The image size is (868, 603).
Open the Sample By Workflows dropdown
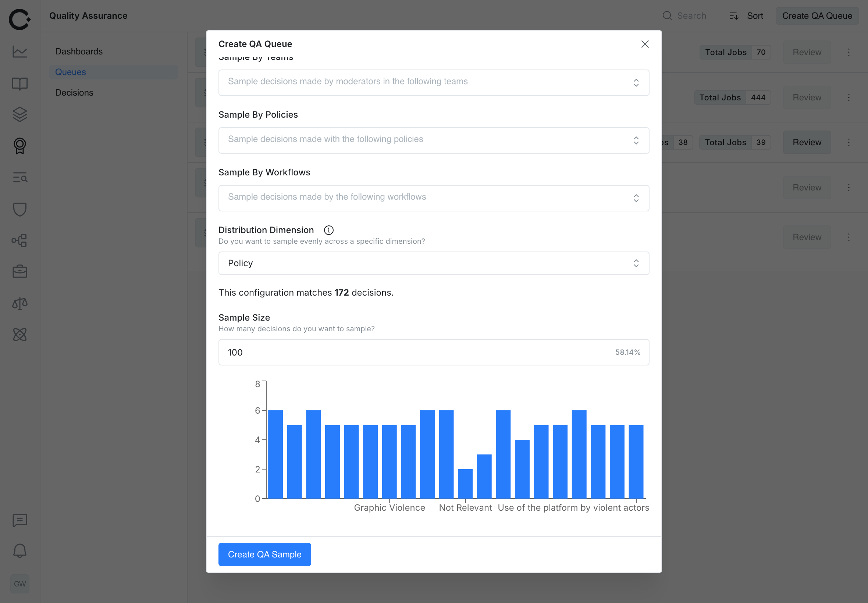pos(433,197)
